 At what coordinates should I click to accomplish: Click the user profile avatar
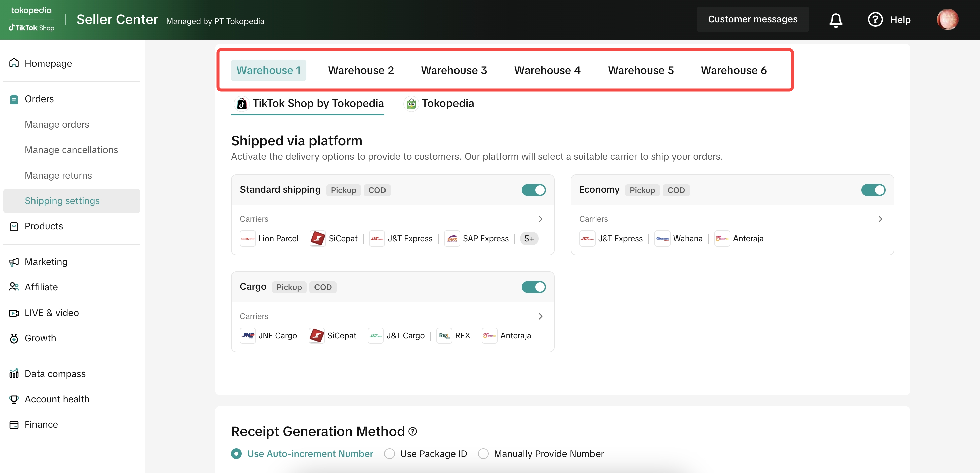947,20
